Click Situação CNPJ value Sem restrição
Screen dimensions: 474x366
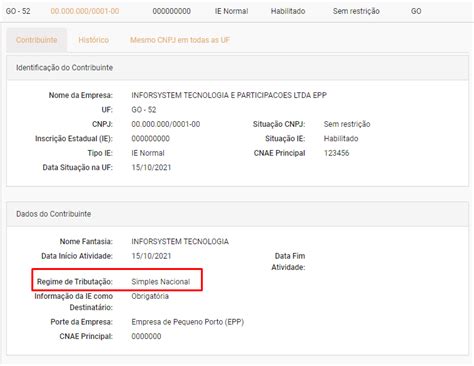[347, 124]
